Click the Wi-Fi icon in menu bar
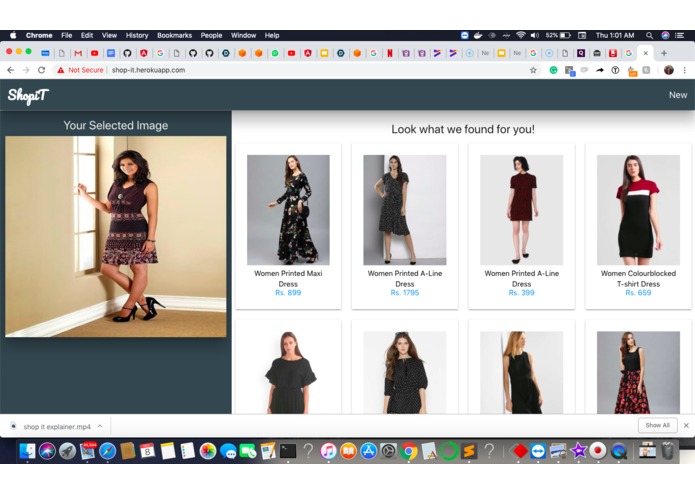Image resolution: width=695 pixels, height=494 pixels. 521,35
